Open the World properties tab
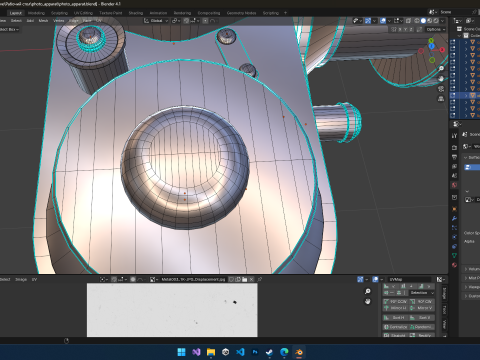Image resolution: width=480 pixels, height=360 pixels. [454, 185]
